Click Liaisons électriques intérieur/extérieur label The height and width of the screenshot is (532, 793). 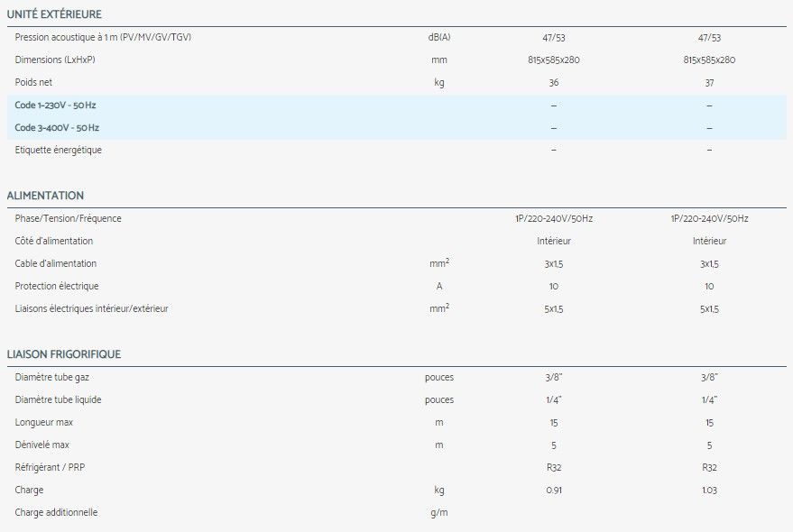click(91, 309)
